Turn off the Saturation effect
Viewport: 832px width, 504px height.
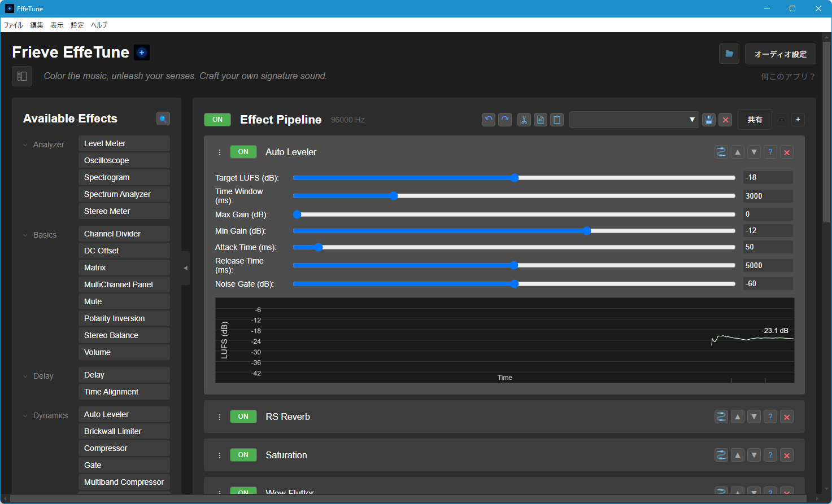click(x=243, y=455)
